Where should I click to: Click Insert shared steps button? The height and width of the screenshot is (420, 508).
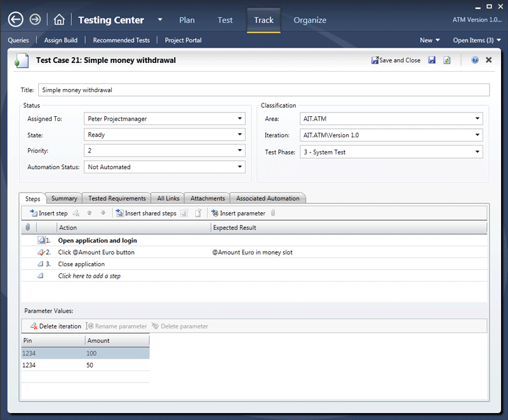click(146, 213)
